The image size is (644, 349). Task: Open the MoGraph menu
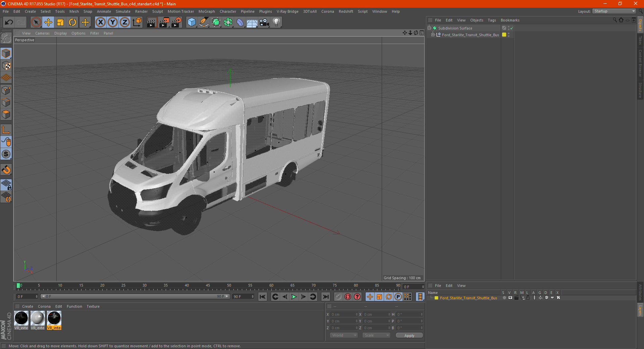pos(207,11)
